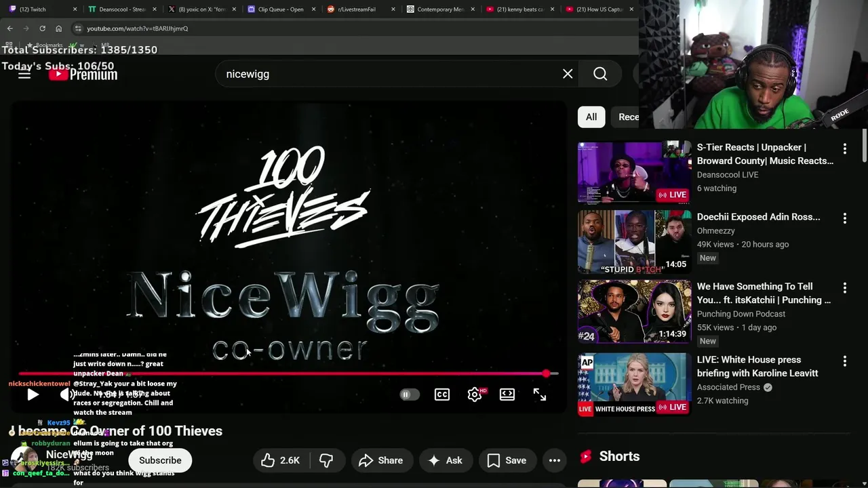This screenshot has height=488, width=868.
Task: Click the page vertical scrollbar
Action: coord(865,144)
